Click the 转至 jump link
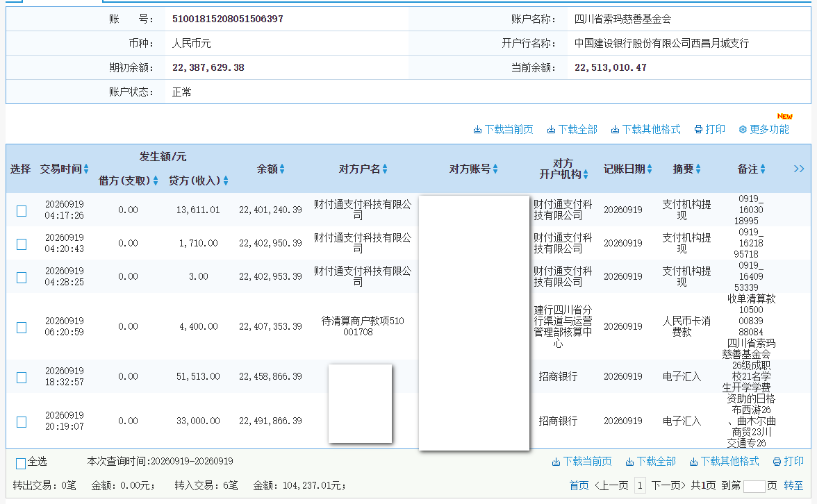The height and width of the screenshot is (504, 817). (793, 486)
